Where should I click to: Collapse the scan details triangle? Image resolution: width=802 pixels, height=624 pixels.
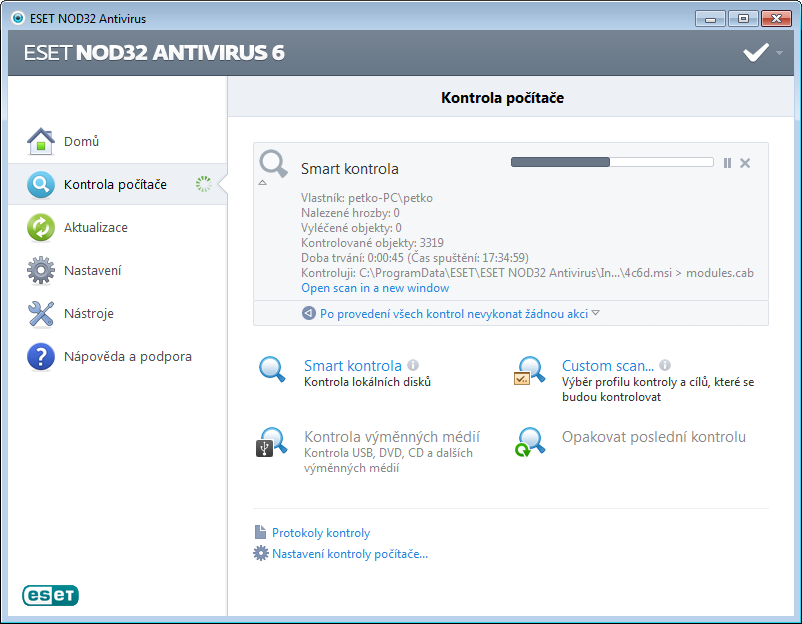click(x=262, y=183)
